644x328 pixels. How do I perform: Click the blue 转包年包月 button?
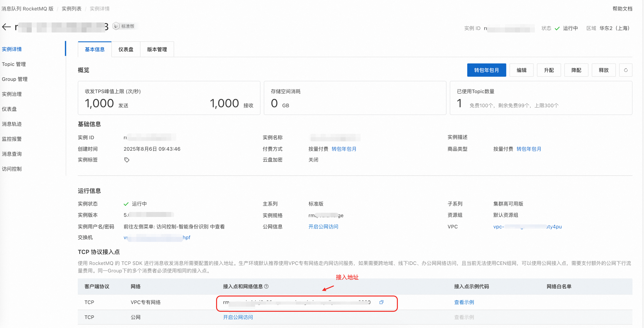(487, 70)
